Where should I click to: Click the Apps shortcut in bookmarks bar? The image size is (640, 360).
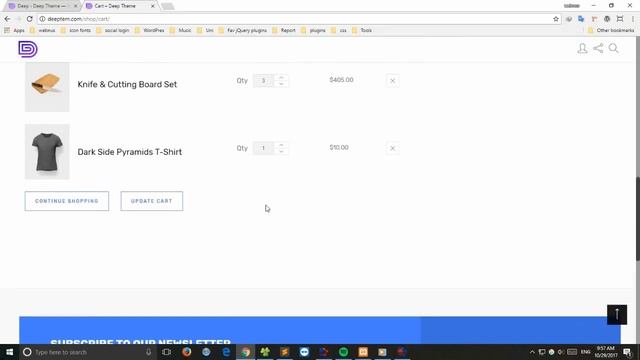click(x=14, y=30)
